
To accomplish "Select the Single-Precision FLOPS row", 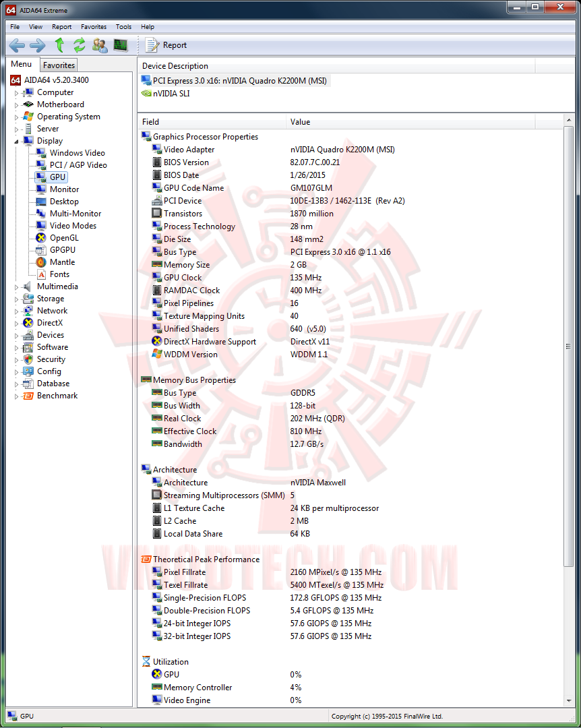I will coord(350,597).
